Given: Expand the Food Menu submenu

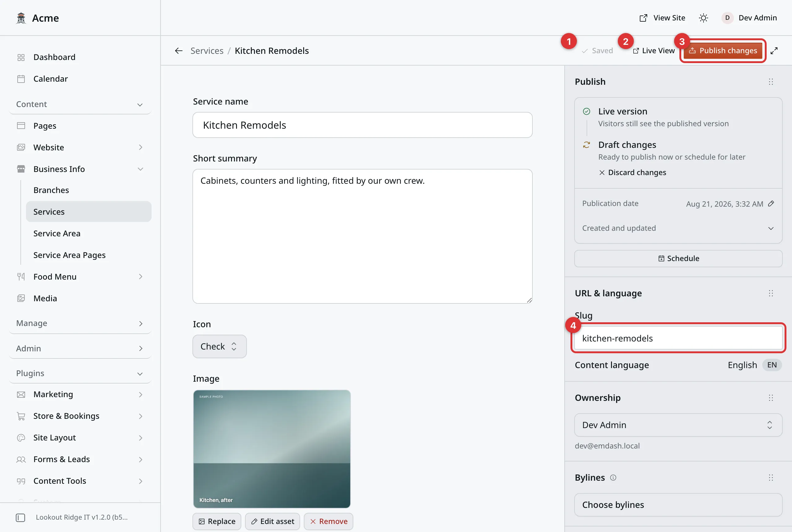Looking at the screenshot, I should pyautogui.click(x=80, y=277).
